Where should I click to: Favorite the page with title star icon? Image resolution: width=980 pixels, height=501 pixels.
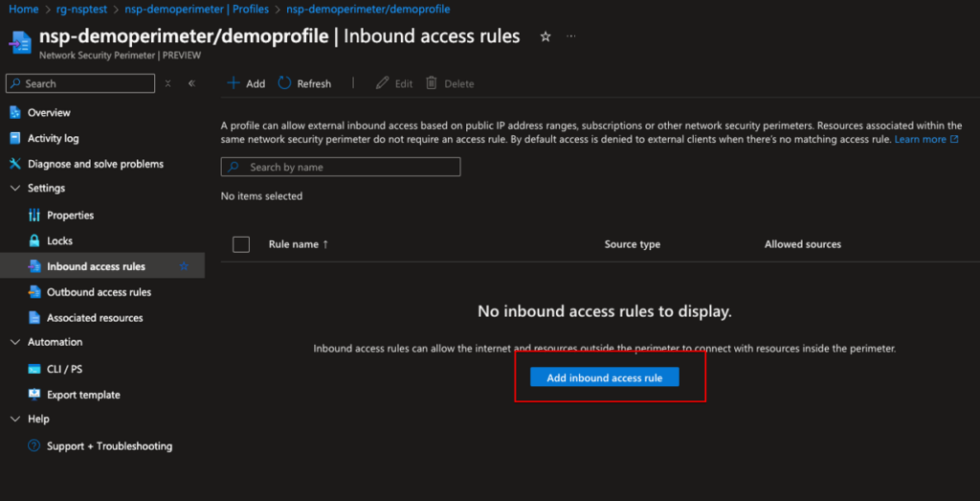(546, 36)
